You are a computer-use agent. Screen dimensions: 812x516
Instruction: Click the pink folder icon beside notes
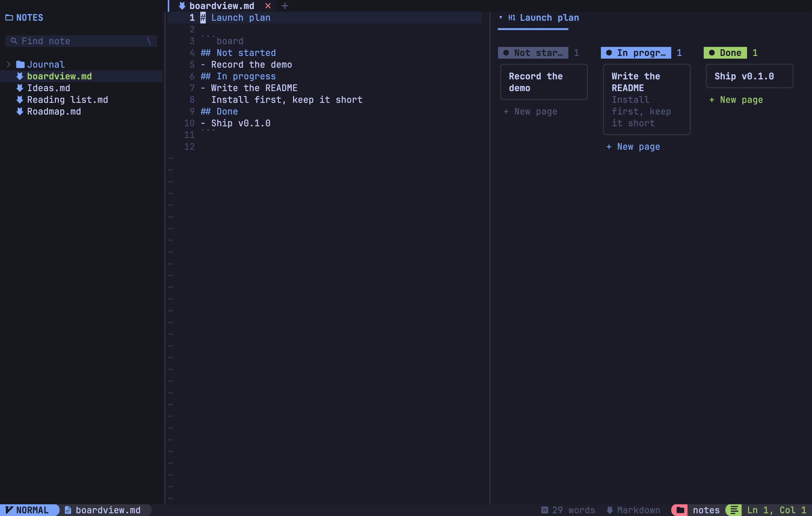680,510
